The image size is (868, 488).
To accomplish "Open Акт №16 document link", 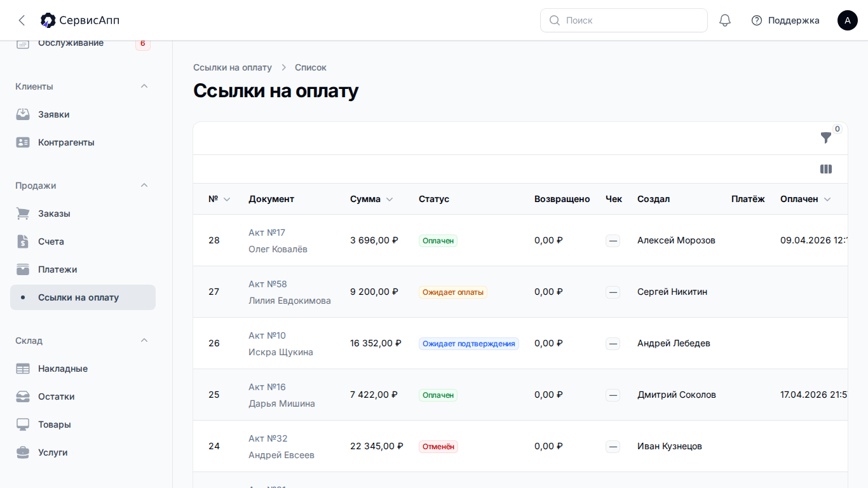I will [x=267, y=387].
